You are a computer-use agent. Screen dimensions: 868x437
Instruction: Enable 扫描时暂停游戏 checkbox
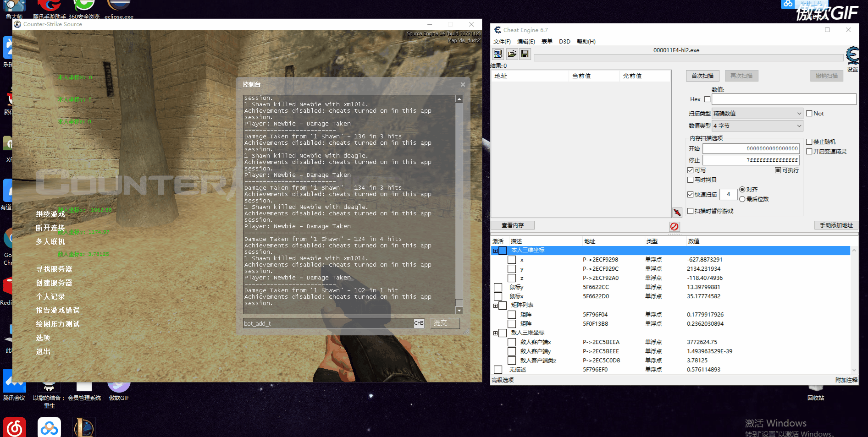tap(690, 211)
